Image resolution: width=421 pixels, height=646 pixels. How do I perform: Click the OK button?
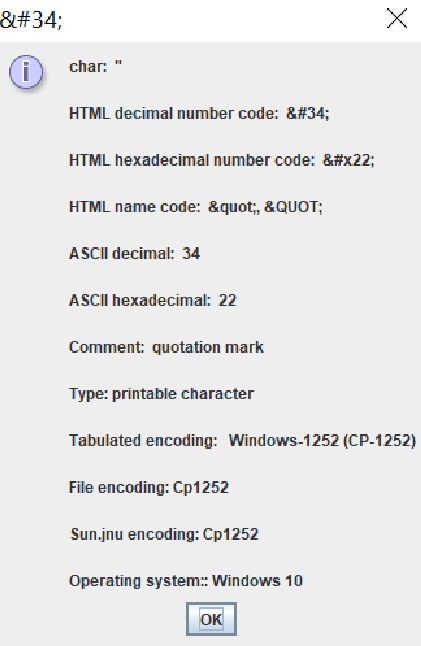211,619
